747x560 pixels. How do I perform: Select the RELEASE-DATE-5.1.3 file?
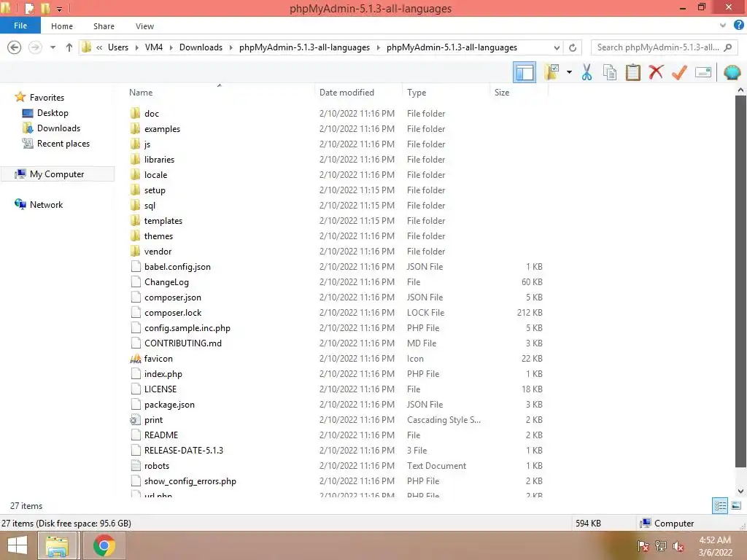point(183,450)
